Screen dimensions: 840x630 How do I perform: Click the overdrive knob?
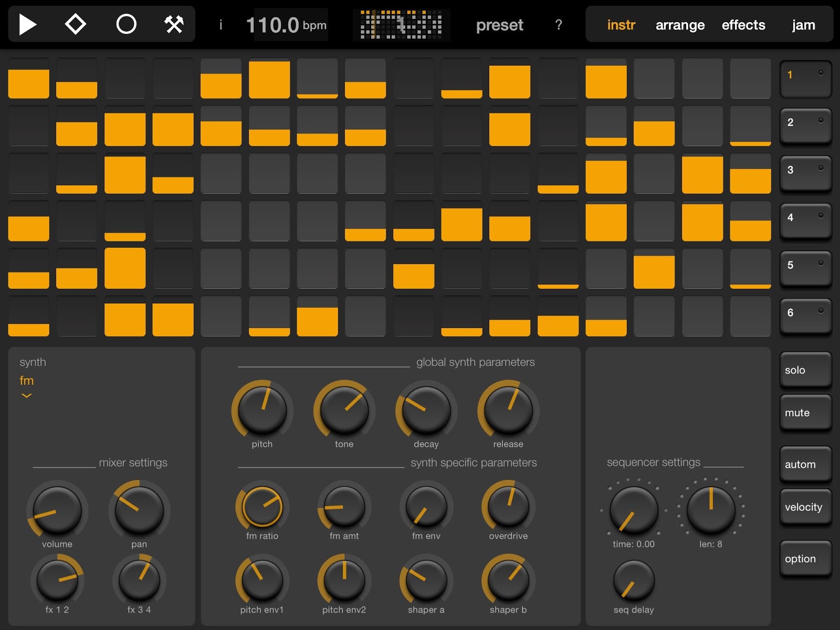[508, 507]
